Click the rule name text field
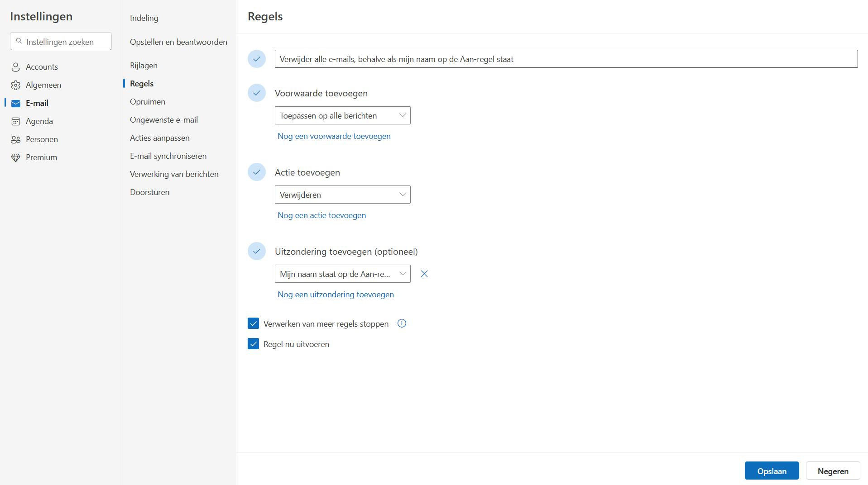This screenshot has height=485, width=868. click(x=566, y=59)
